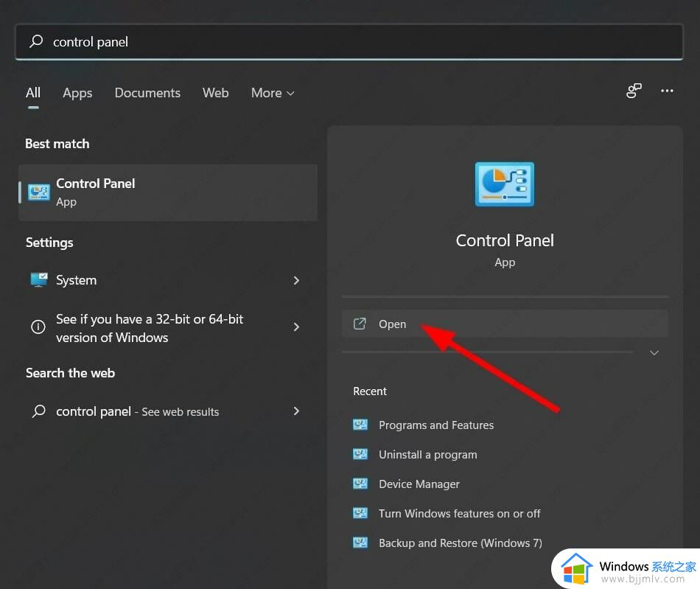Switch to the All tab
Viewport: 700px width, 589px height.
33,93
